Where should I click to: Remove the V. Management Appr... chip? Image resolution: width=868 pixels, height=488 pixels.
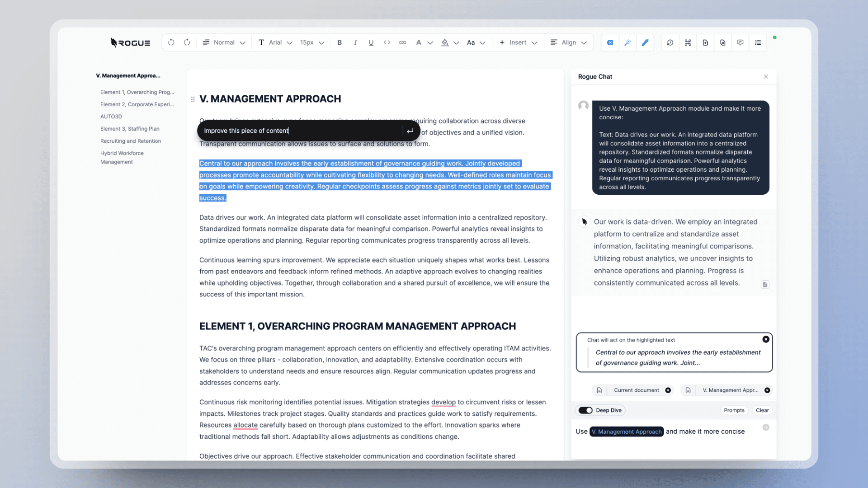pos(767,390)
